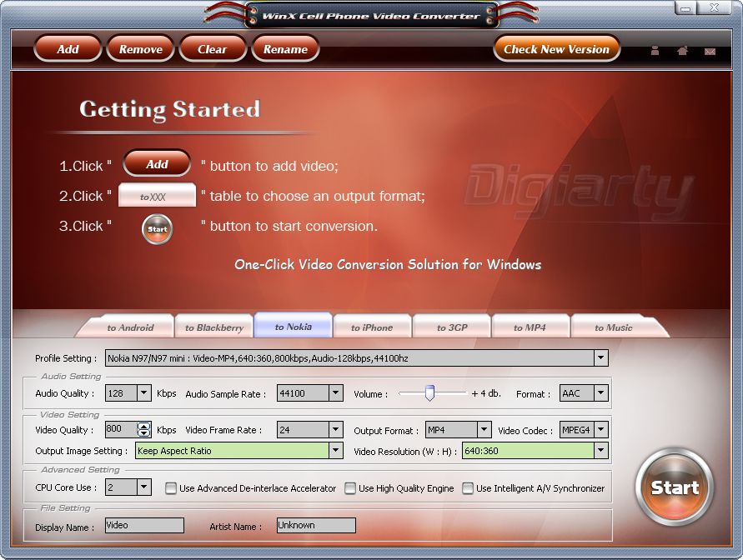Click the Video Quality spinner arrows
743x560 pixels.
(x=144, y=429)
